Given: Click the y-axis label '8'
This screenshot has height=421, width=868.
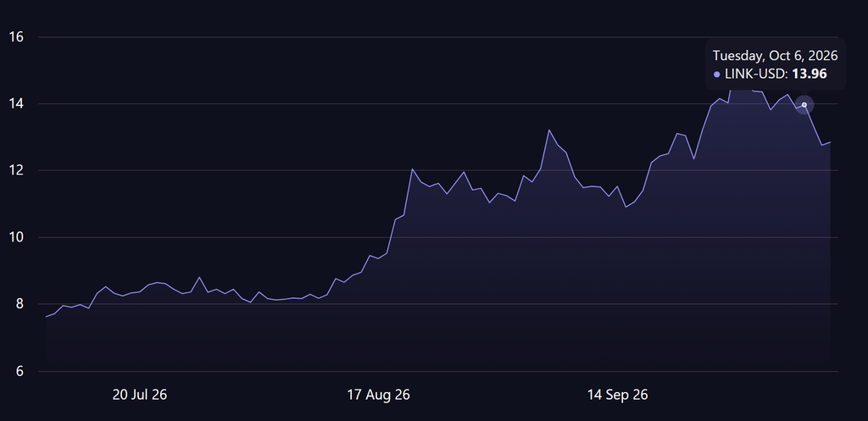Looking at the screenshot, I should pos(19,304).
